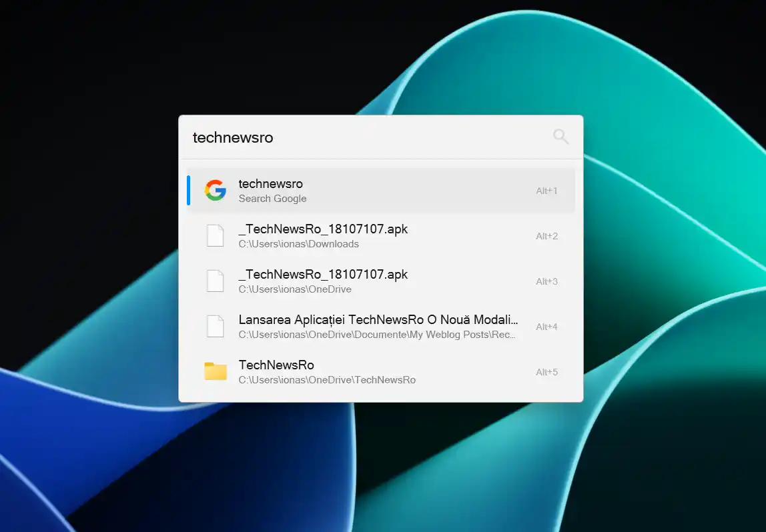The width and height of the screenshot is (766, 532).
Task: Click the Alt+2 shortcut label
Action: [x=546, y=236]
